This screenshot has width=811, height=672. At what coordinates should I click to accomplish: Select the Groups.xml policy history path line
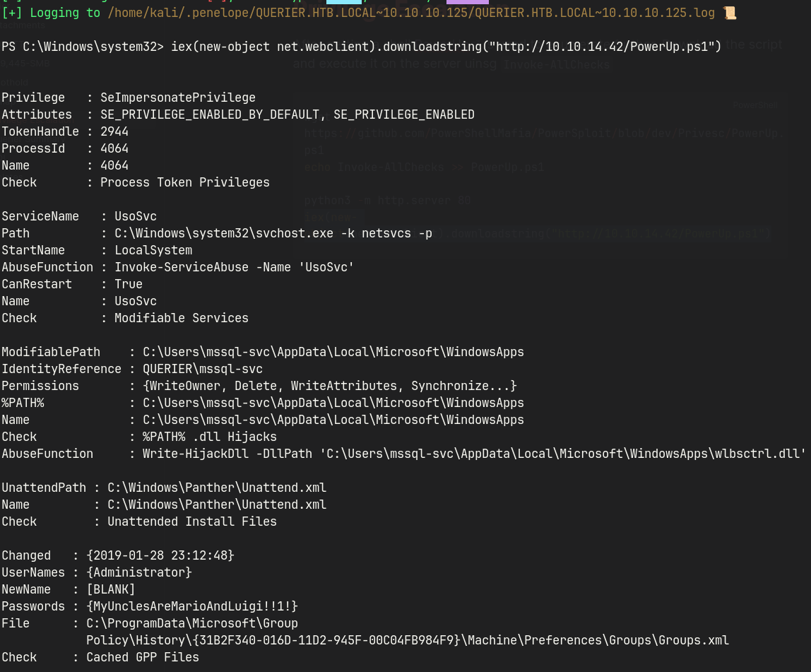[x=408, y=640]
